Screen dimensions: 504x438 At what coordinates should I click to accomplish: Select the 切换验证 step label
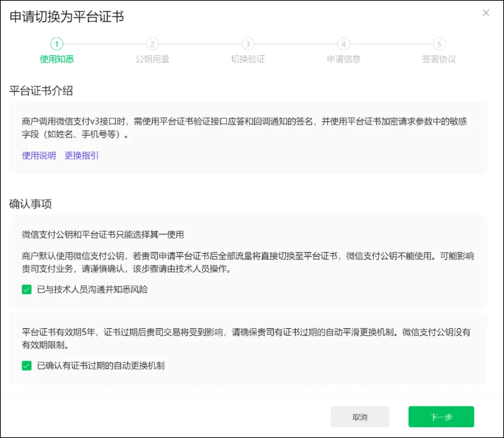click(x=248, y=59)
